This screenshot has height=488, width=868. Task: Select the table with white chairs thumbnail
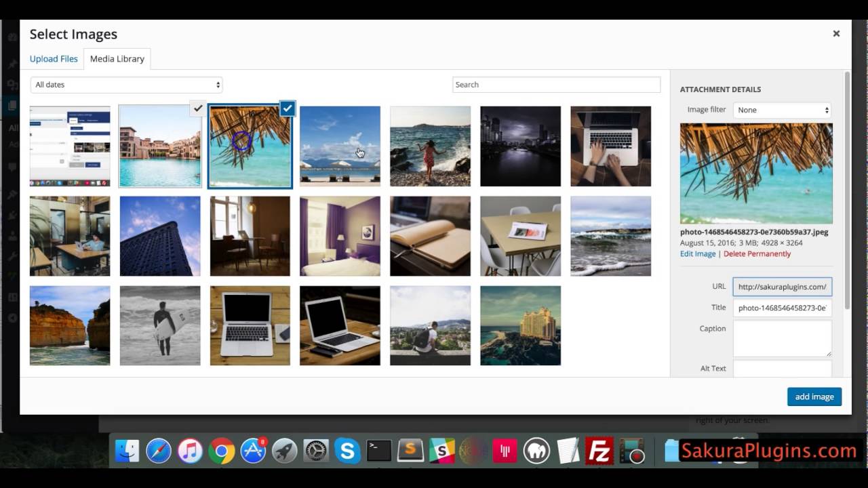[520, 236]
